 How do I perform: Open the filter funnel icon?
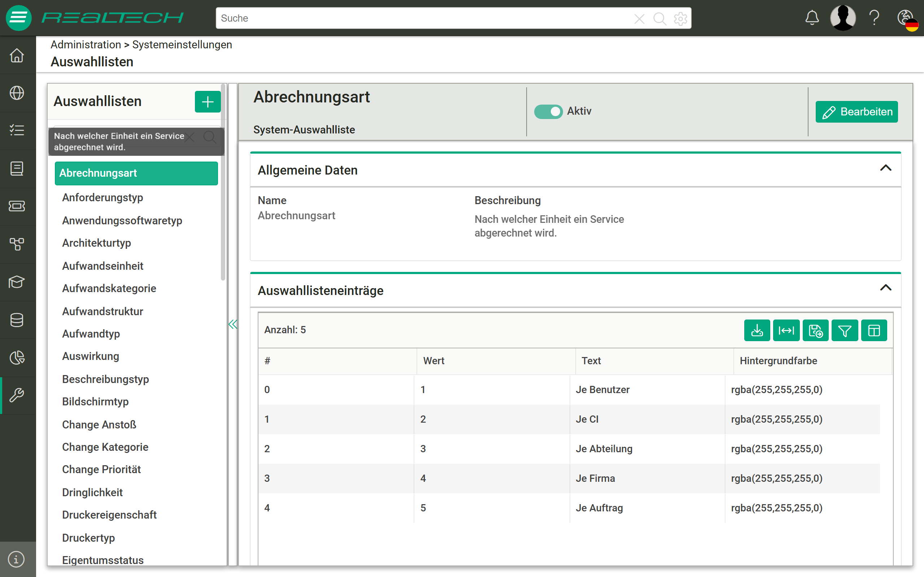pos(845,330)
